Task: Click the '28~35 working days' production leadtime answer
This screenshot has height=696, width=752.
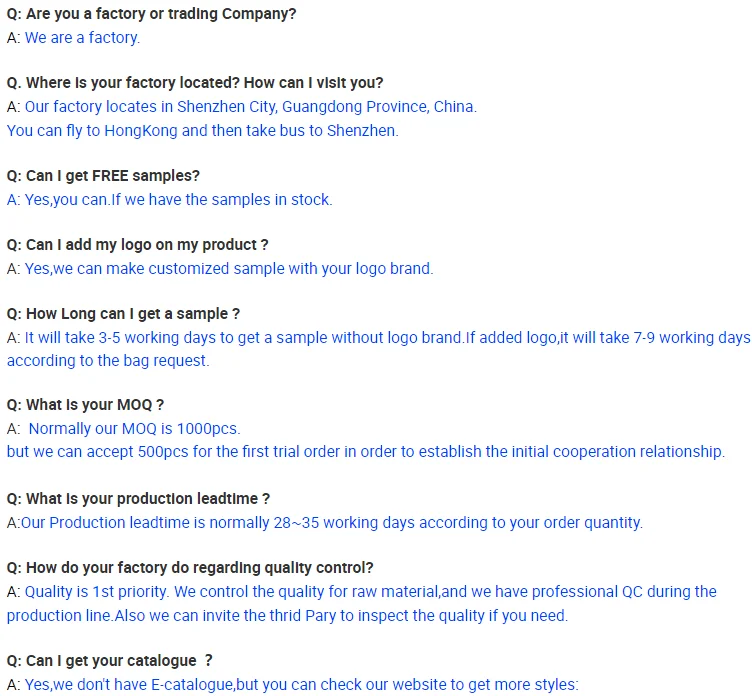Action: click(331, 523)
